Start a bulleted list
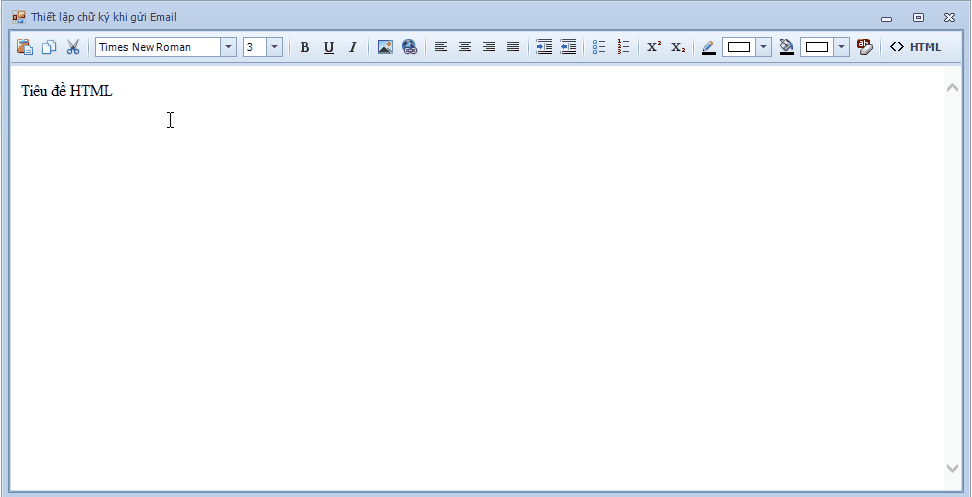 point(599,47)
